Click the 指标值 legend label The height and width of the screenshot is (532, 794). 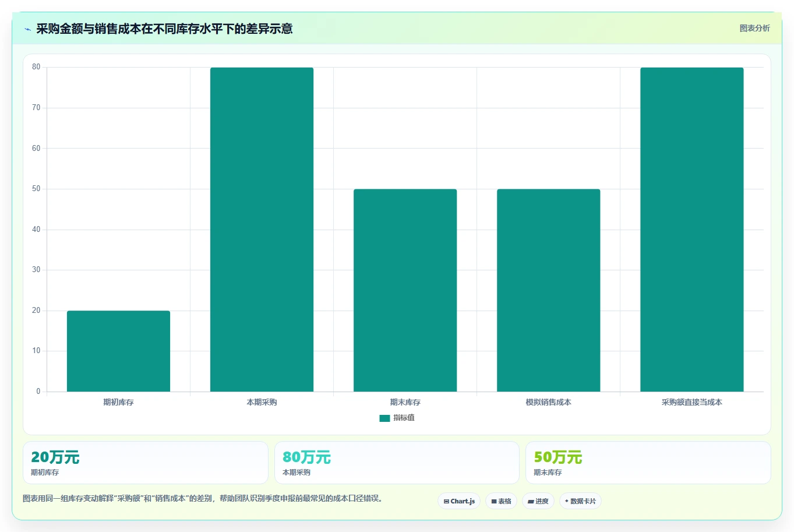coord(404,418)
